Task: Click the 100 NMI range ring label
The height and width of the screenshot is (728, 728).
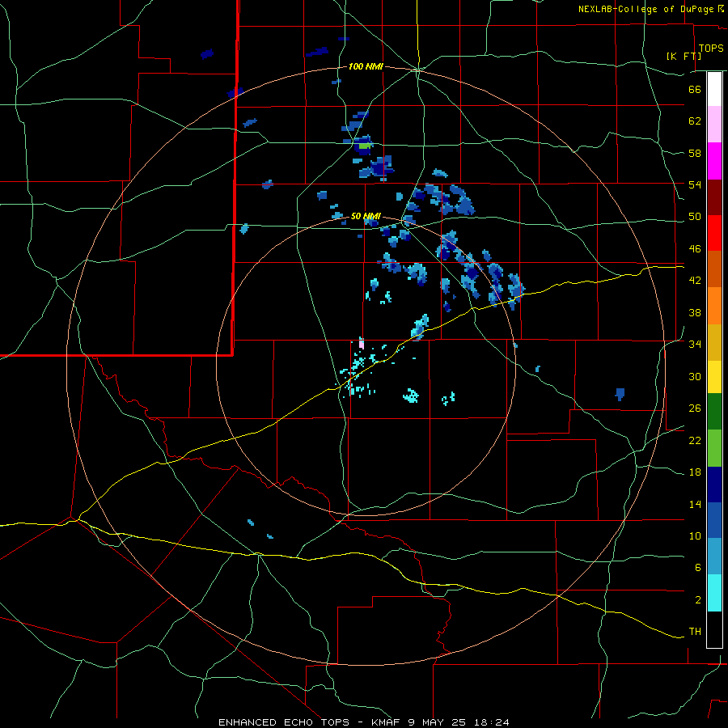Action: 366,67
